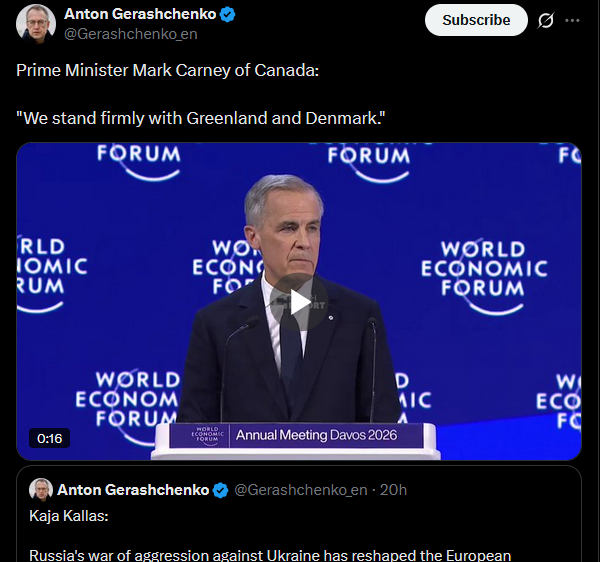Open the author name in the quoted post
Viewport: 600px width, 562px height.
pos(133,490)
